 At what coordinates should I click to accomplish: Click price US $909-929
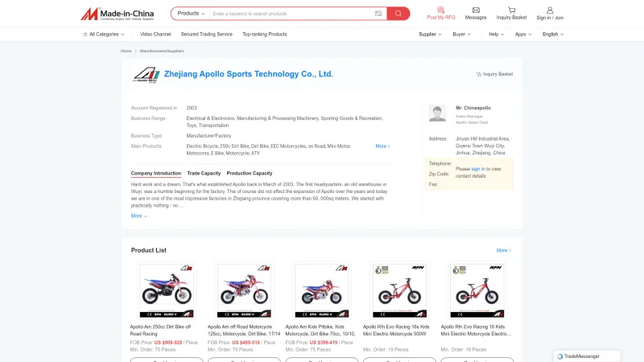coord(168,343)
